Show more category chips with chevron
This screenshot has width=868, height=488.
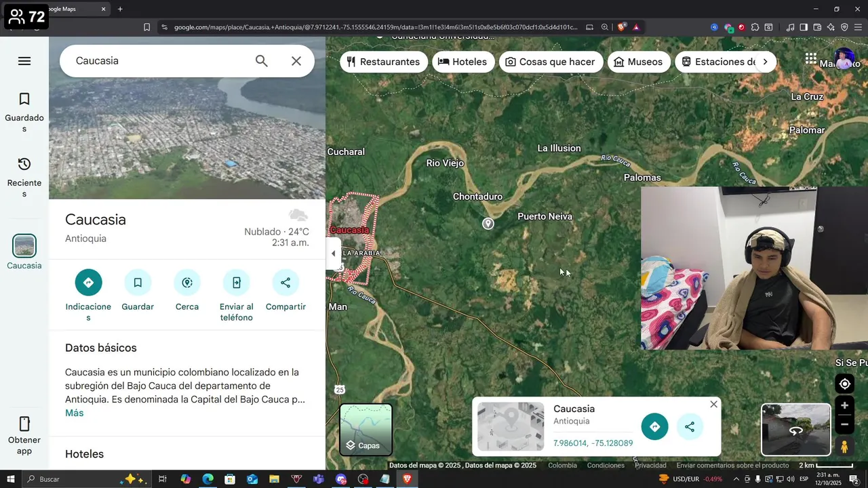(765, 62)
